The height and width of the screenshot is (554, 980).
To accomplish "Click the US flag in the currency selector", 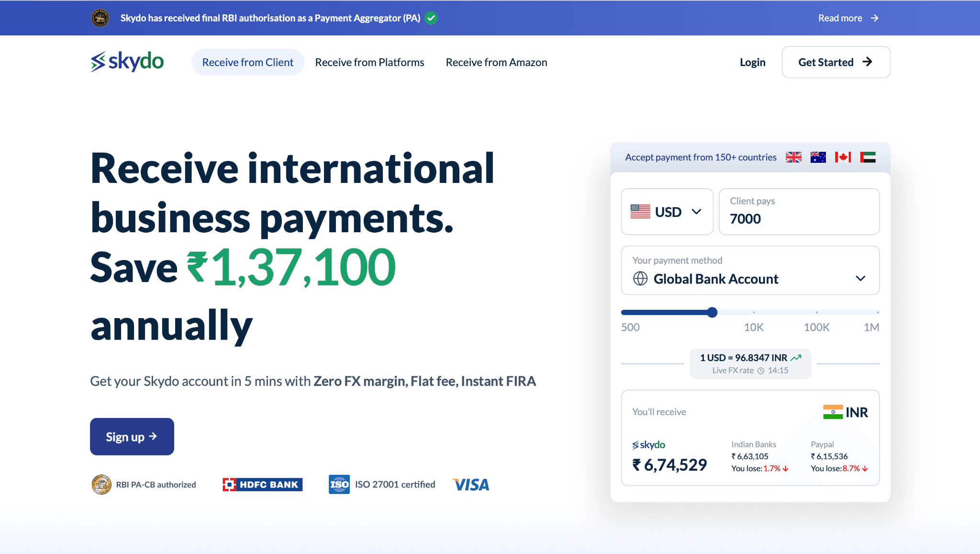I will [640, 212].
